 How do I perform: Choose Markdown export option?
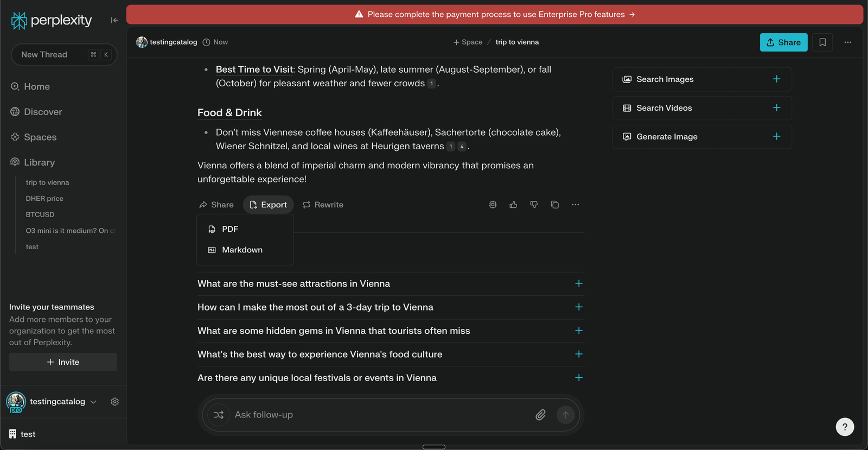pyautogui.click(x=242, y=250)
